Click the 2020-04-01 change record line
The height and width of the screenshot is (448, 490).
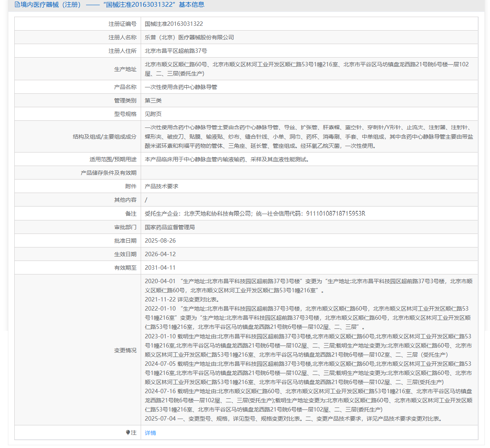point(309,286)
